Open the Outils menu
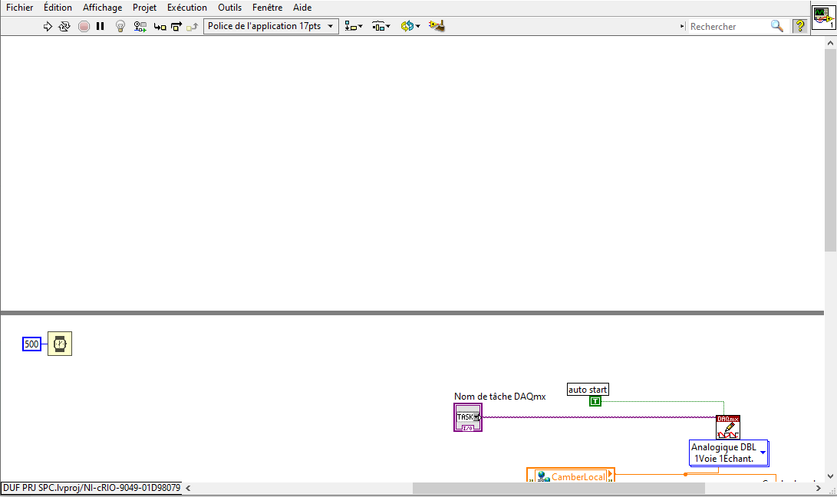837x497 pixels. (230, 7)
